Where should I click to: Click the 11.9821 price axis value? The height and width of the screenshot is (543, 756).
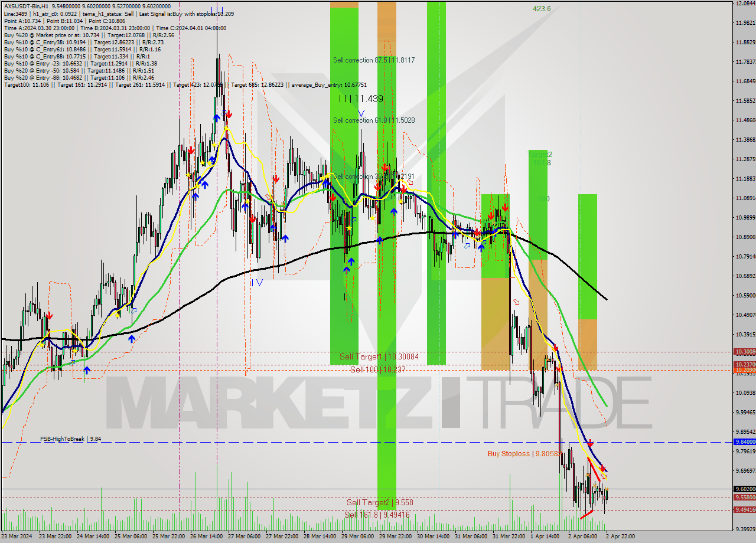745,23
